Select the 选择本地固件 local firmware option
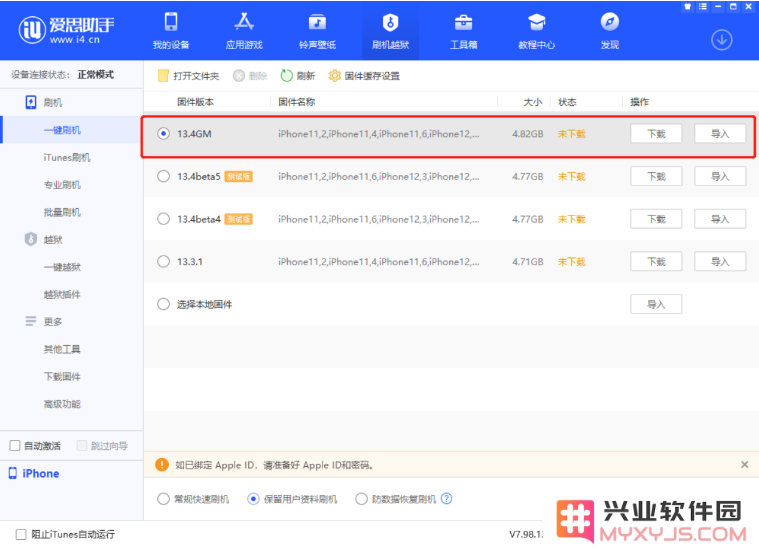 tap(164, 304)
